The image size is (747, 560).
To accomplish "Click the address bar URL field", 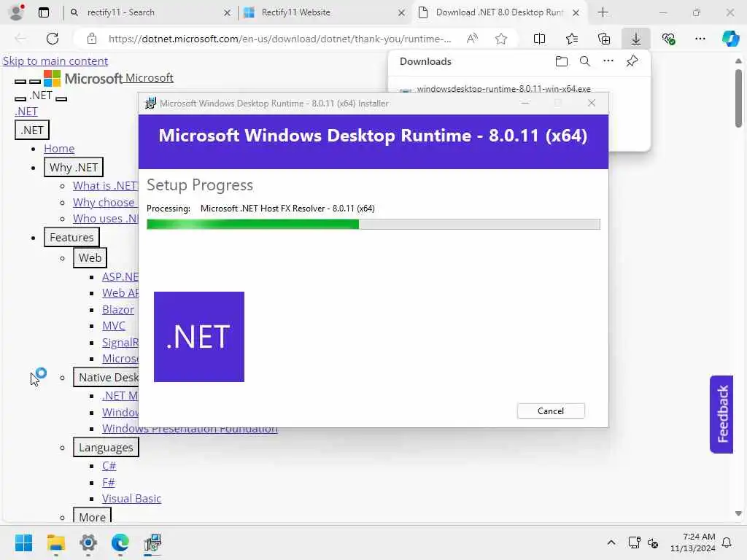I will (279, 39).
